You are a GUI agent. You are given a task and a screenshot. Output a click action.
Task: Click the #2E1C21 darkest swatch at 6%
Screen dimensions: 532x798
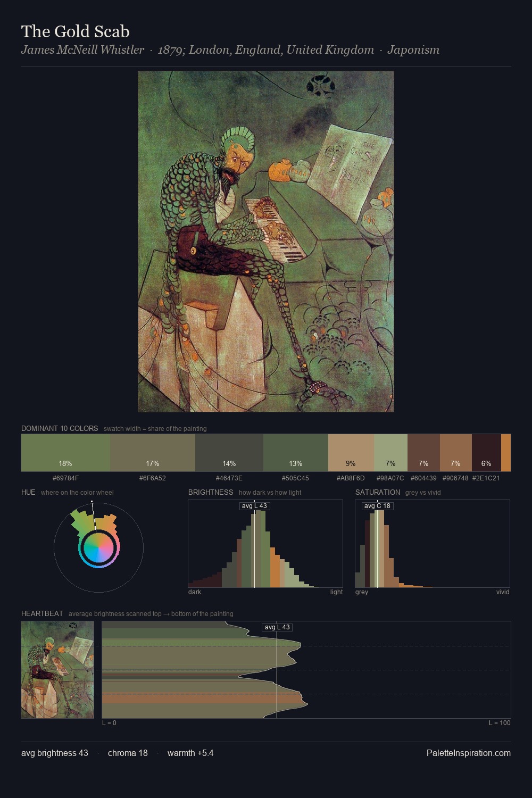click(486, 453)
